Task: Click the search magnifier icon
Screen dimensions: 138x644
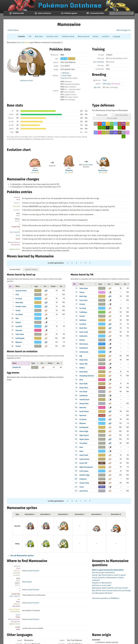Action: pyautogui.click(x=132, y=13)
